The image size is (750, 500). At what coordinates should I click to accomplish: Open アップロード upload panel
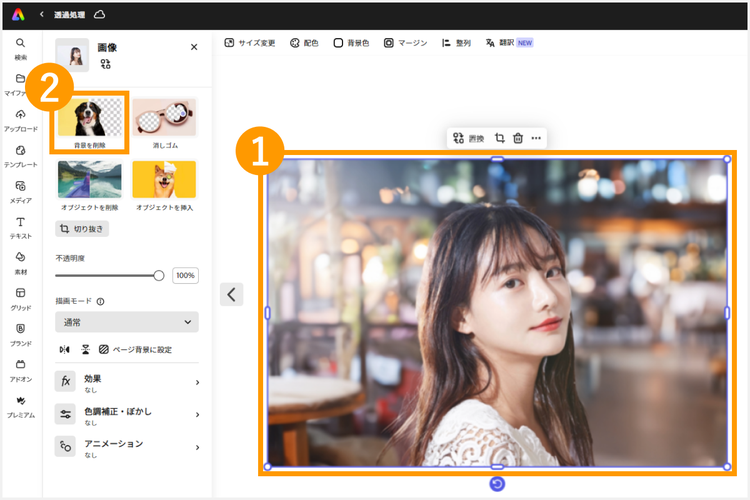[x=21, y=121]
